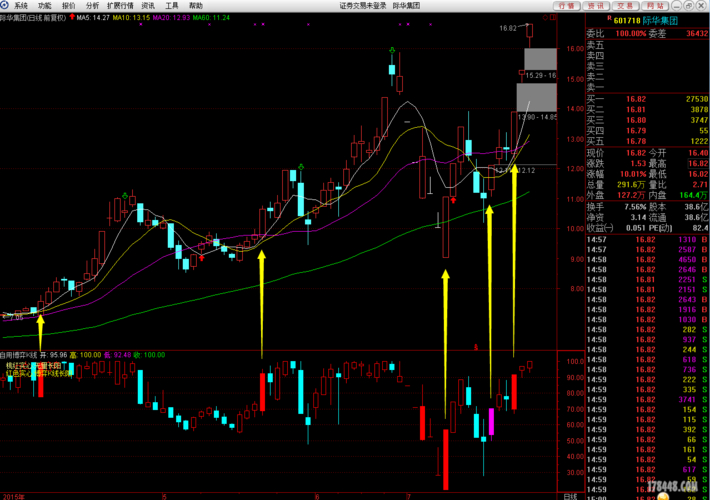The height and width of the screenshot is (500, 710).
Task: Click the 开: 95.96 indicator value
Action: tap(53, 355)
